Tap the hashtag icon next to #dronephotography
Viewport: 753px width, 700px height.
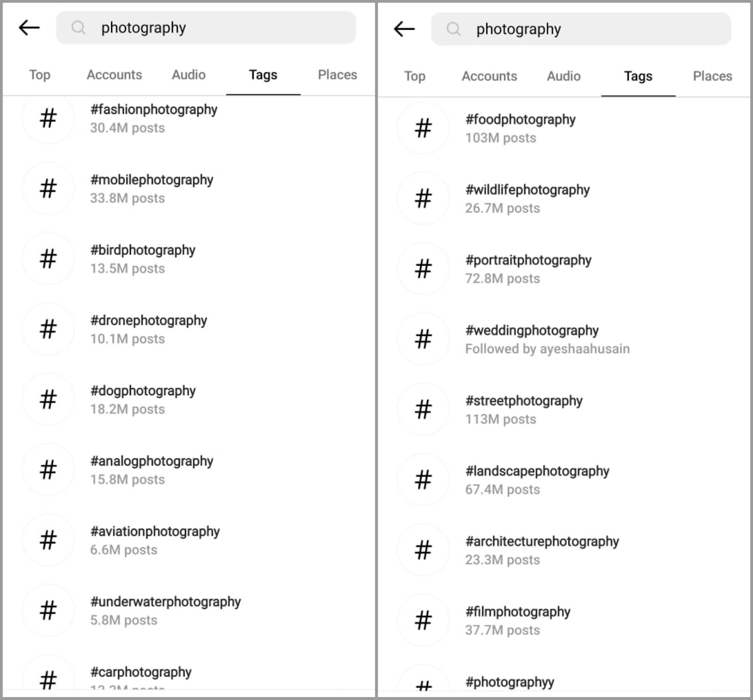[48, 329]
